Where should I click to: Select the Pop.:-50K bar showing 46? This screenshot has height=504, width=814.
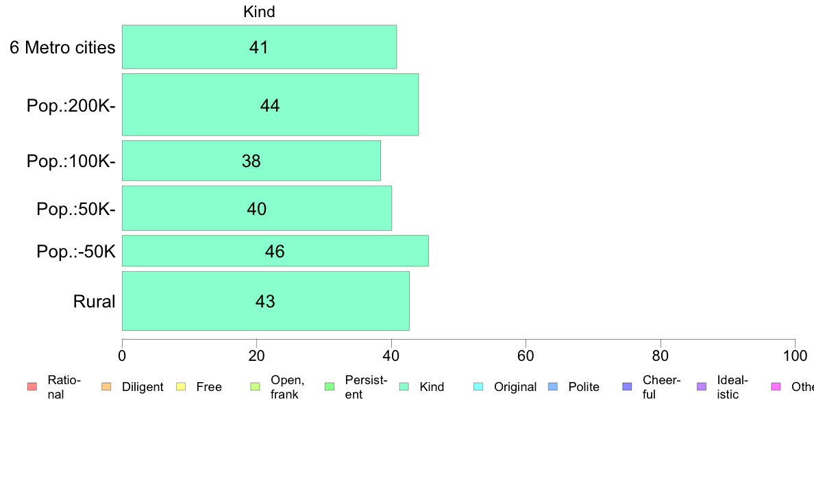[275, 251]
